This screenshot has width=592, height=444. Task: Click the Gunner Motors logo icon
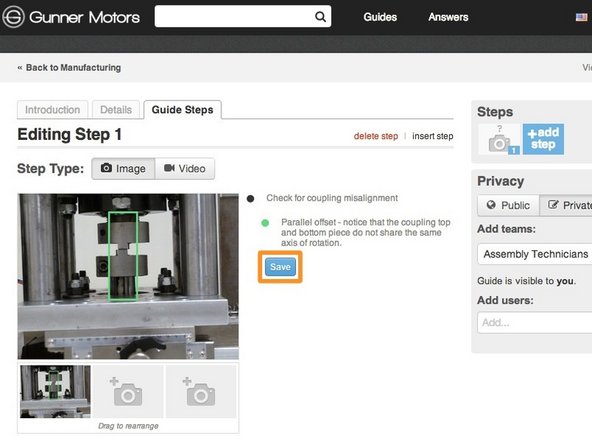pyautogui.click(x=13, y=17)
